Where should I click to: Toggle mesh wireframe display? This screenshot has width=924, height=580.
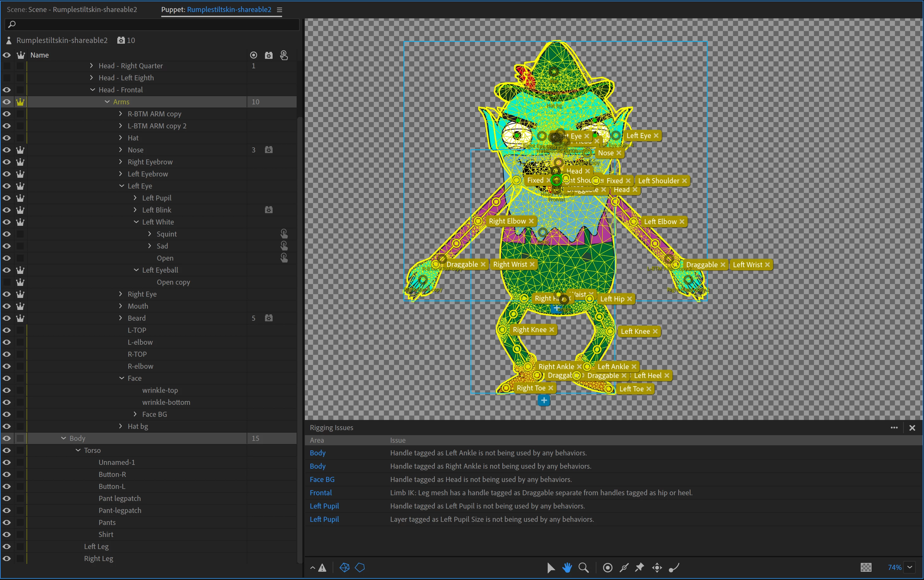(344, 567)
